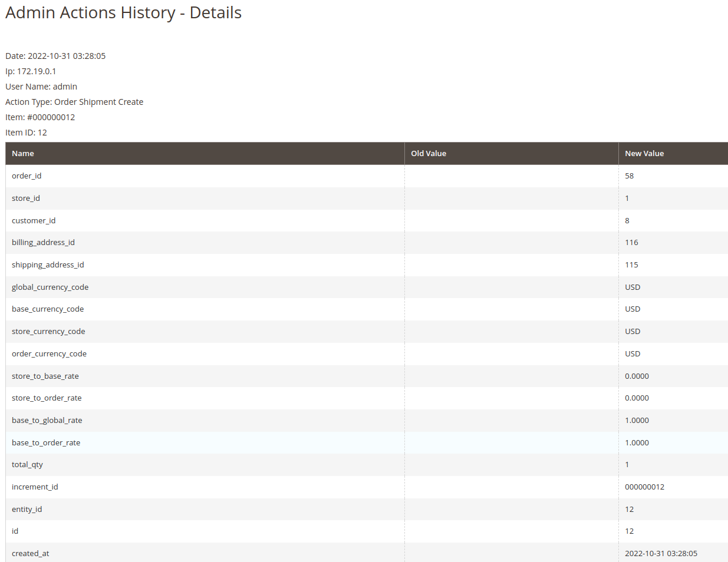
Task: Click the store_id new value 1
Action: [x=627, y=198]
